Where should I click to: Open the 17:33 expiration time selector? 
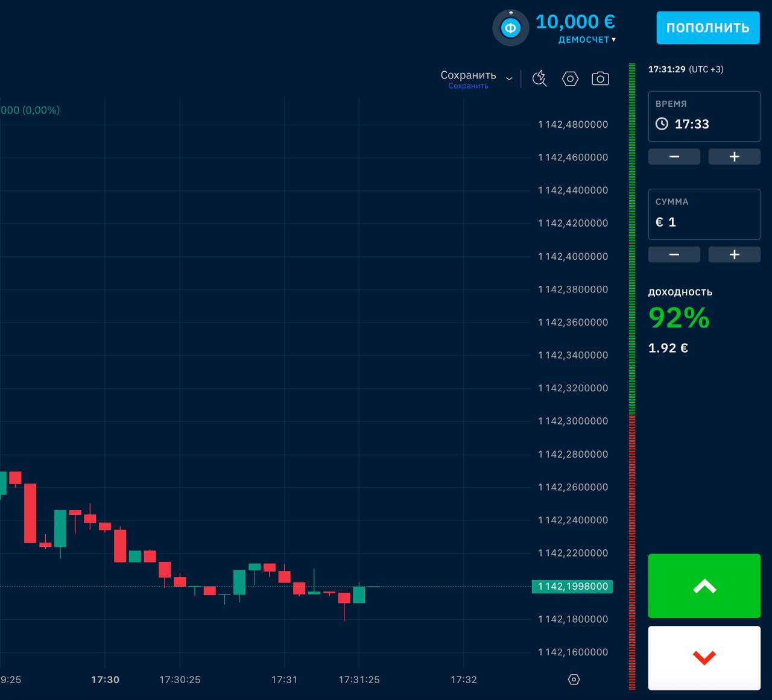pyautogui.click(x=691, y=124)
